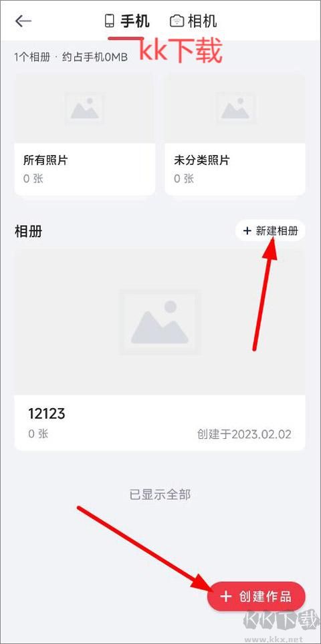Image resolution: width=321 pixels, height=644 pixels.
Task: Tap the back arrow icon
Action: coord(23,21)
